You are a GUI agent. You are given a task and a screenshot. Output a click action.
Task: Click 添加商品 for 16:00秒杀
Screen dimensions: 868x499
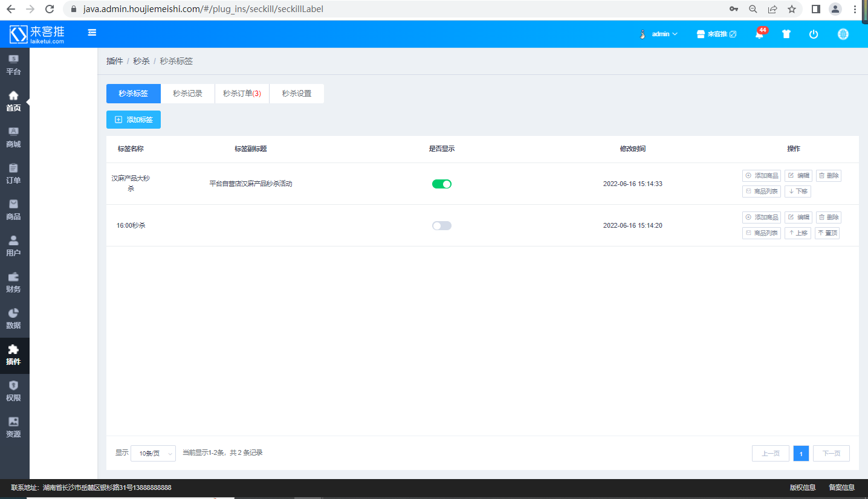762,217
